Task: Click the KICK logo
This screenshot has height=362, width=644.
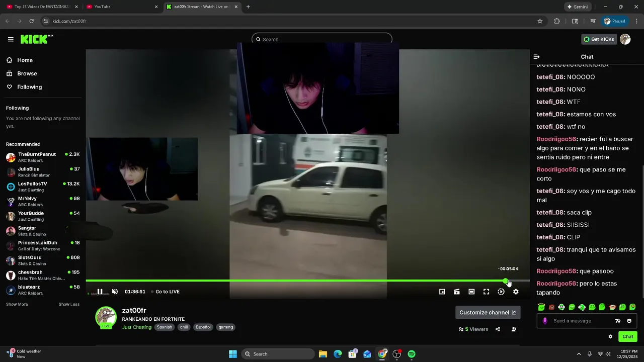Action: pyautogui.click(x=37, y=39)
